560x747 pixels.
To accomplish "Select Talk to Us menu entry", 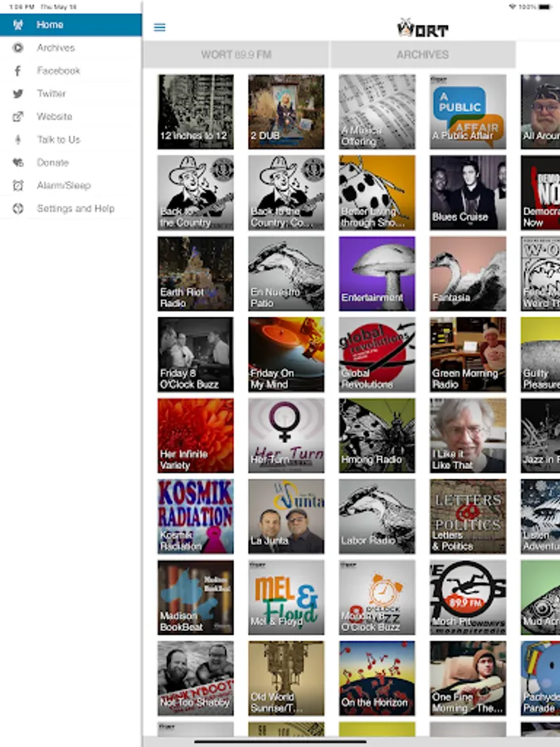I will click(x=71, y=139).
